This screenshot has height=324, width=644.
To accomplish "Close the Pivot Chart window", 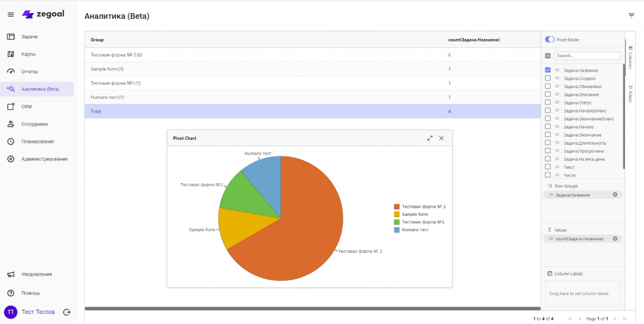I will coord(441,138).
